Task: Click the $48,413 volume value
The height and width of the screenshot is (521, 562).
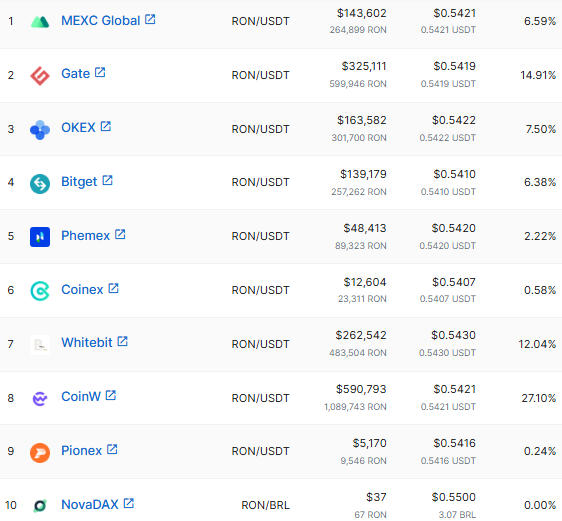Action: [365, 228]
